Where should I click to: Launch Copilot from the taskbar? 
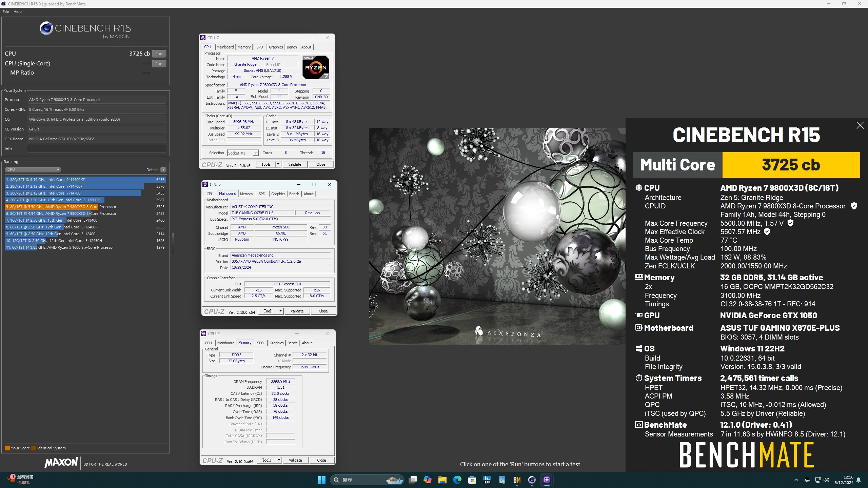pyautogui.click(x=427, y=480)
